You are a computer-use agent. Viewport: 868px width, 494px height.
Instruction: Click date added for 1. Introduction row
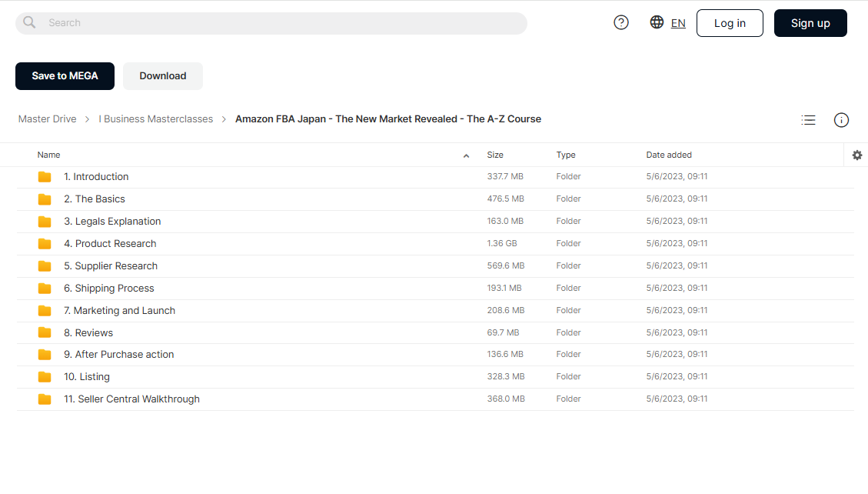coord(677,177)
